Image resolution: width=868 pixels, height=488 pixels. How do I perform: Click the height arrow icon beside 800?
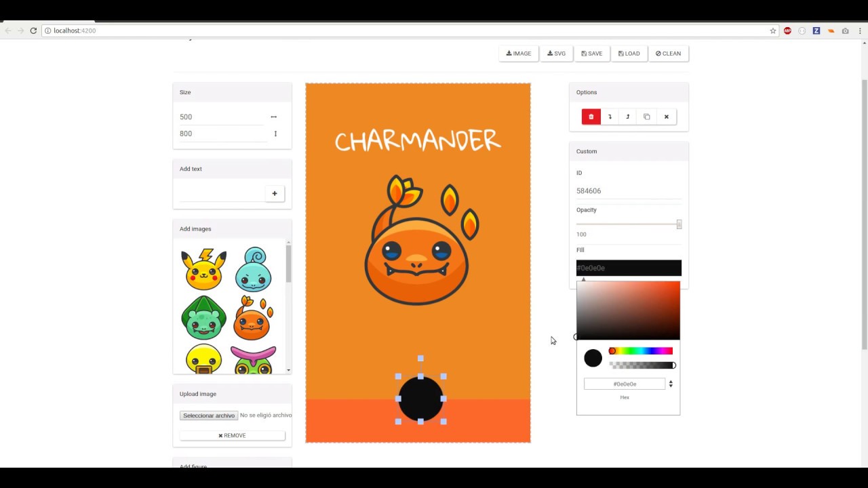click(275, 134)
